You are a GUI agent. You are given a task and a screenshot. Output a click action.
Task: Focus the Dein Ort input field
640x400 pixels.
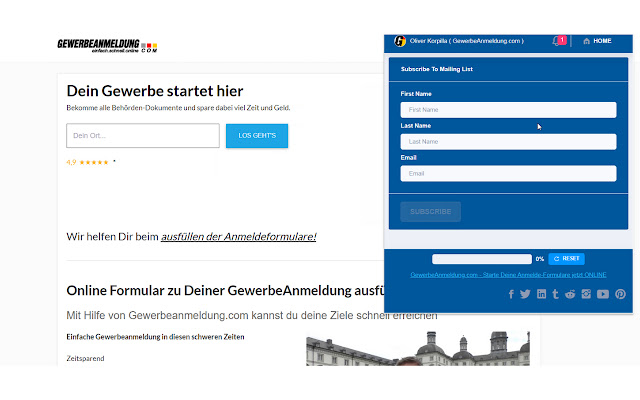point(143,136)
